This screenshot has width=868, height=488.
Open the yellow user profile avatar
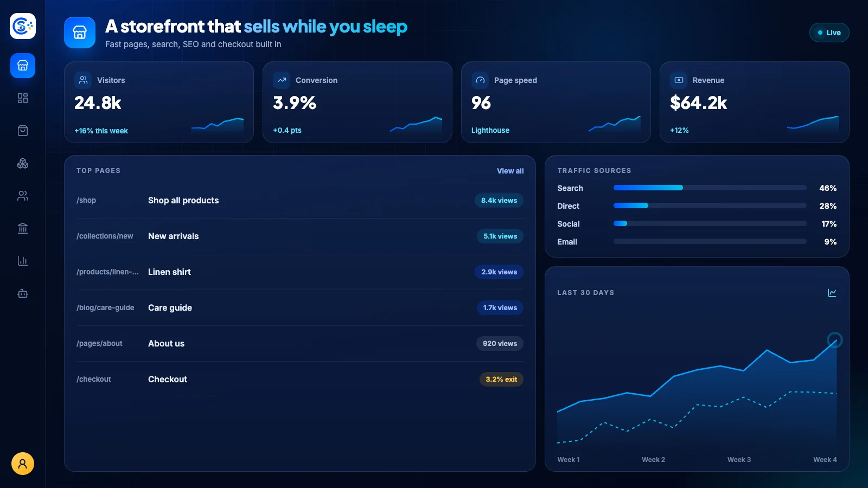pyautogui.click(x=23, y=464)
